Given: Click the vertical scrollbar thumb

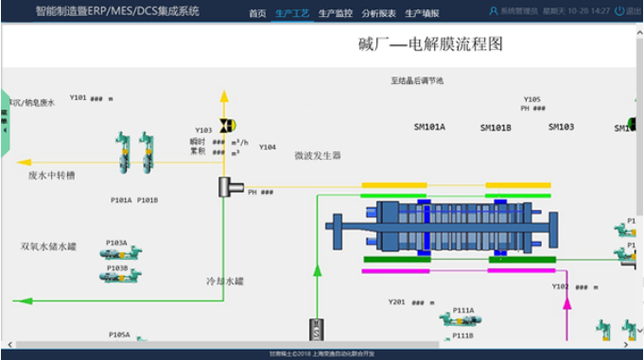Looking at the screenshot, I should pyautogui.click(x=639, y=126).
